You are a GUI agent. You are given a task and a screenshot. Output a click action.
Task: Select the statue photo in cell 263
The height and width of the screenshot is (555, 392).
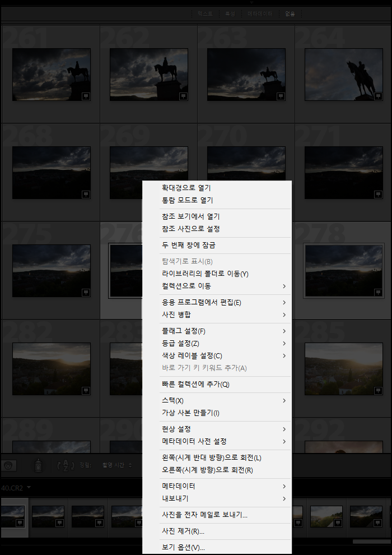246,75
